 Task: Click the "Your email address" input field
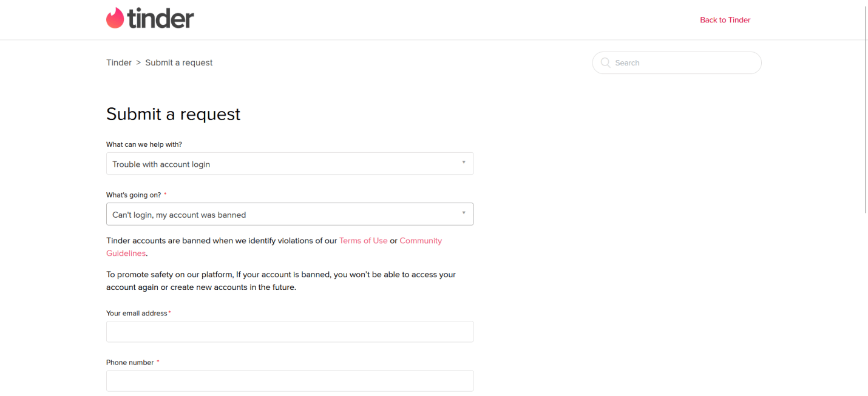coord(290,331)
